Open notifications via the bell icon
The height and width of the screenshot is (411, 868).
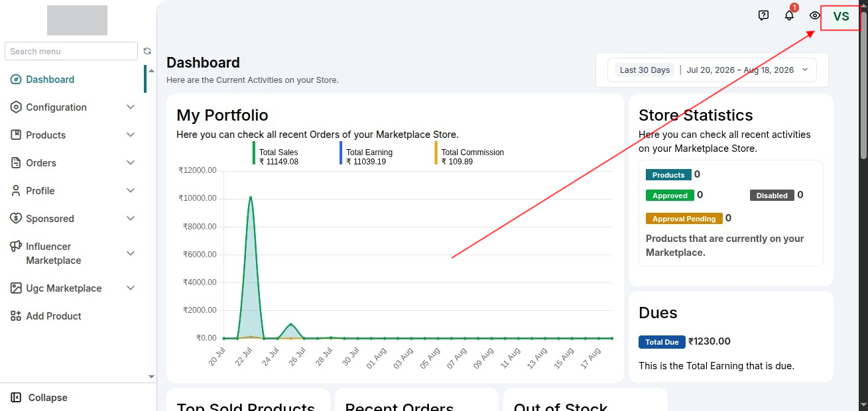[789, 15]
